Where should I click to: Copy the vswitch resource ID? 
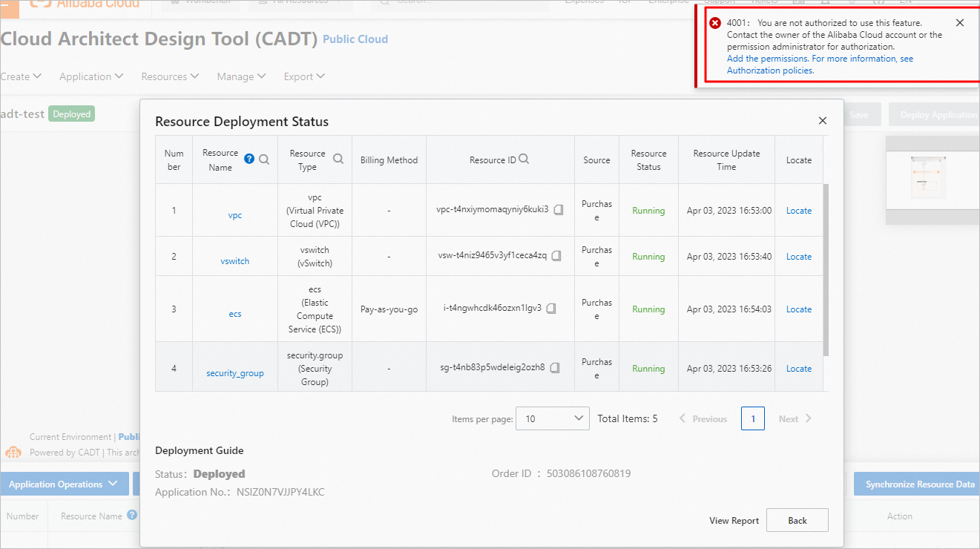click(556, 256)
